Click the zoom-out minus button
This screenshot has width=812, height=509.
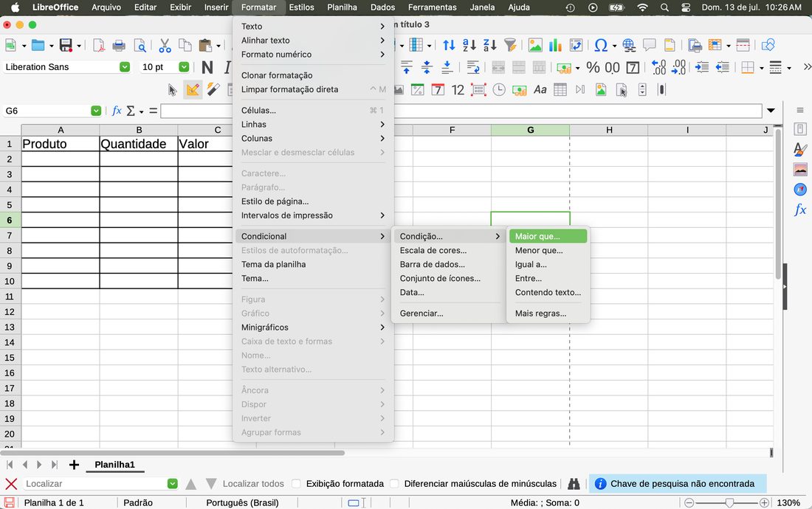point(689,503)
